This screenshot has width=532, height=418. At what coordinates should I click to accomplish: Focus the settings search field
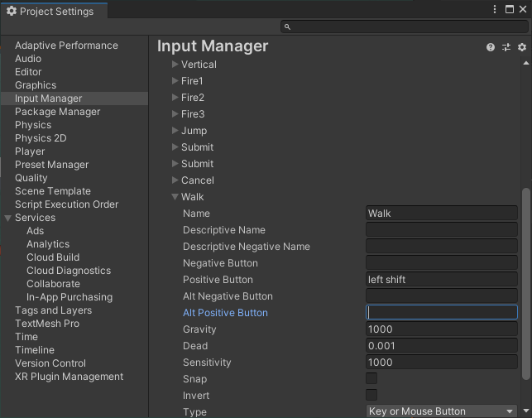click(405, 26)
